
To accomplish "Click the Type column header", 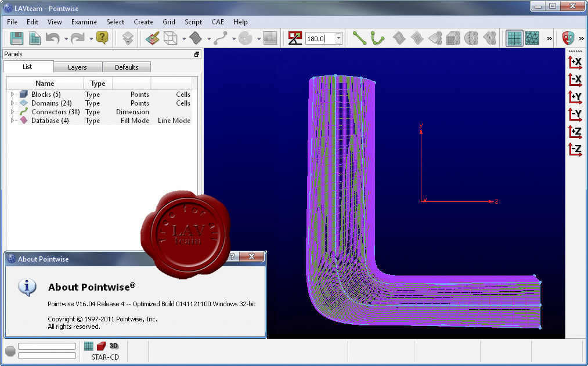I will point(98,83).
